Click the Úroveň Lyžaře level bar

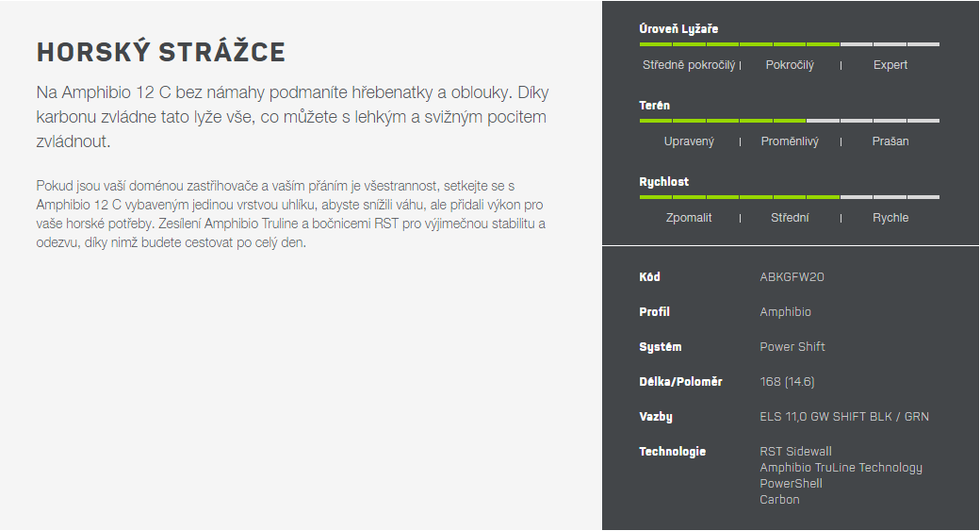[790, 44]
